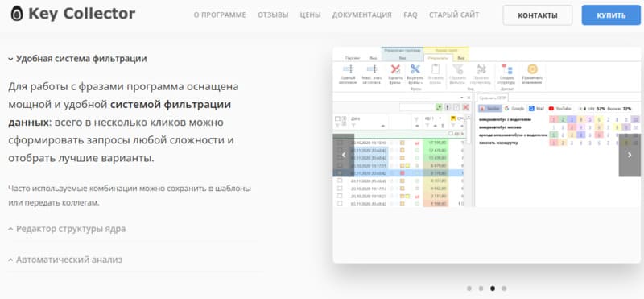Select the fourth carousel indicator dot
Screen dimensions: 644x299
(504, 289)
